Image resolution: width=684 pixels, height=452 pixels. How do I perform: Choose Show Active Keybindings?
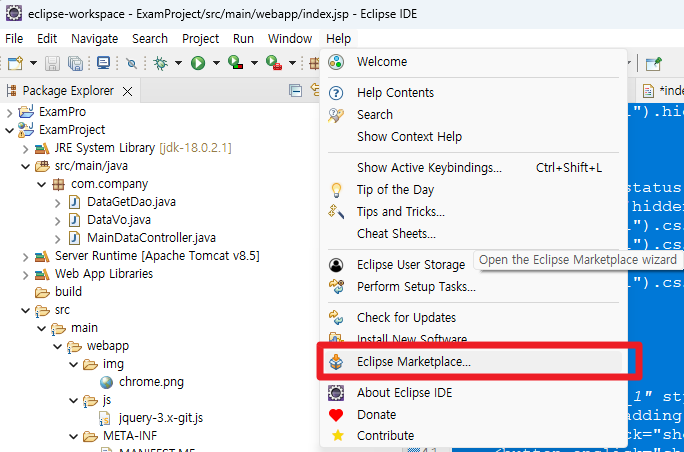tap(473, 168)
